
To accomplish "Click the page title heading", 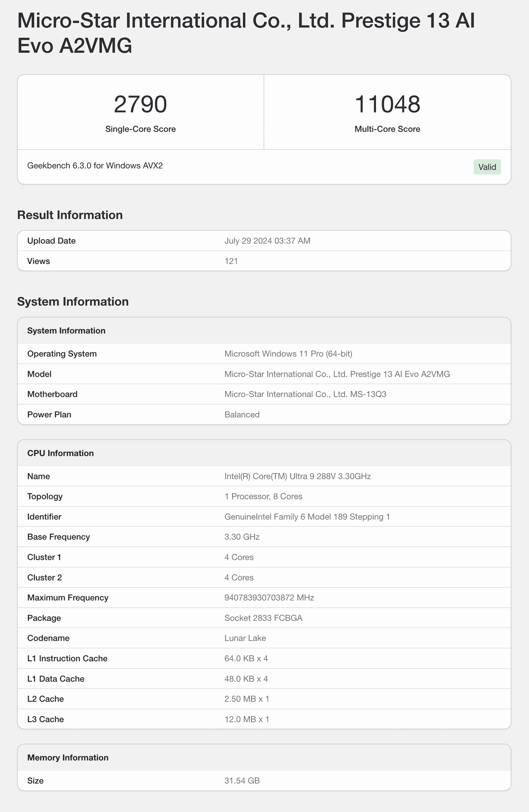I will [x=246, y=33].
